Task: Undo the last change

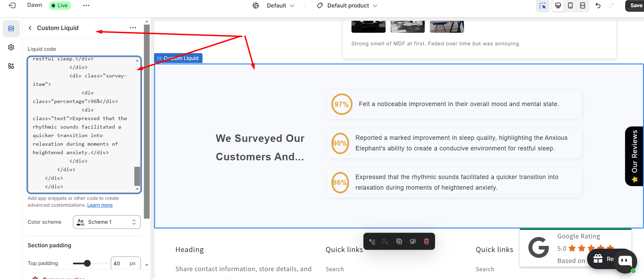Action: coord(598,6)
